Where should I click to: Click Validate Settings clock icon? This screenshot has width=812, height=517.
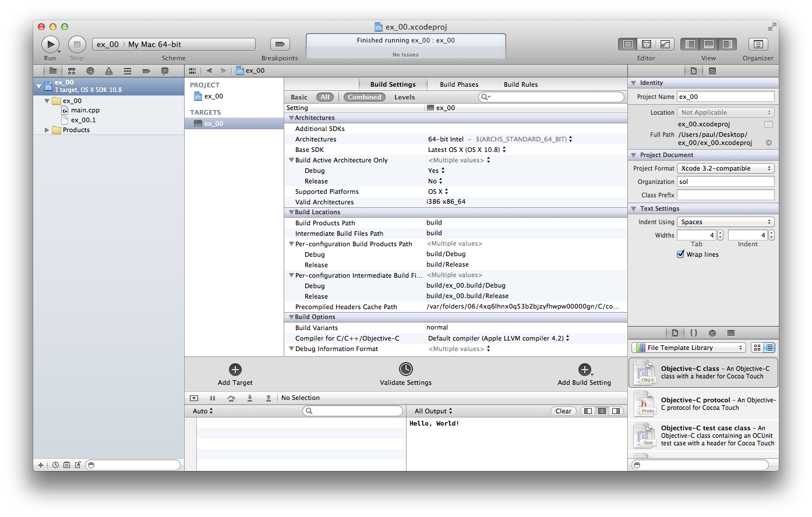[x=406, y=369]
